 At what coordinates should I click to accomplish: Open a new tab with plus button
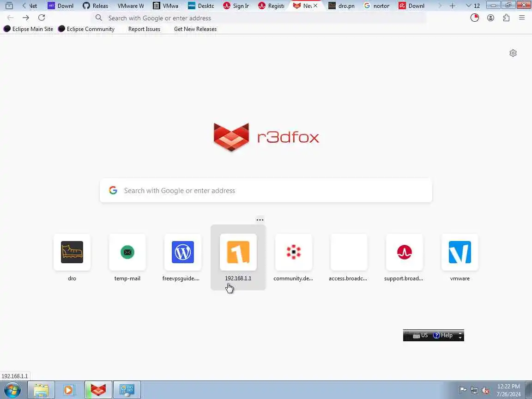(x=452, y=6)
